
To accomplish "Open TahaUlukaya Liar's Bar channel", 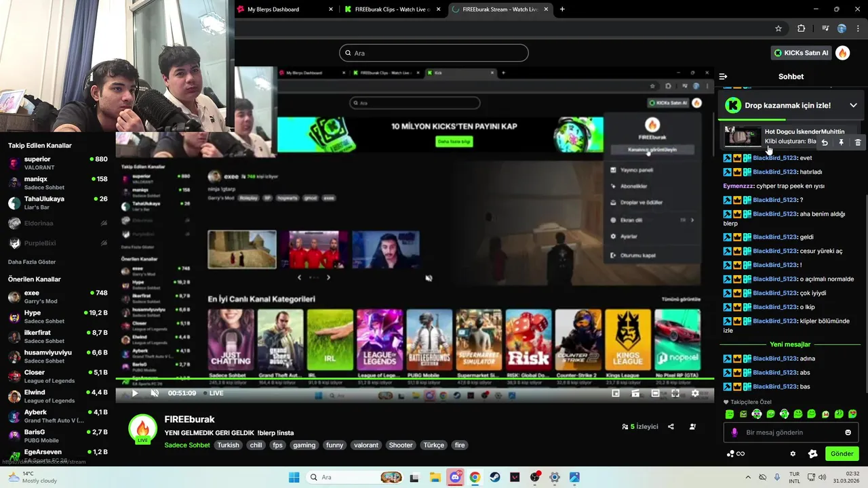I will pos(58,203).
